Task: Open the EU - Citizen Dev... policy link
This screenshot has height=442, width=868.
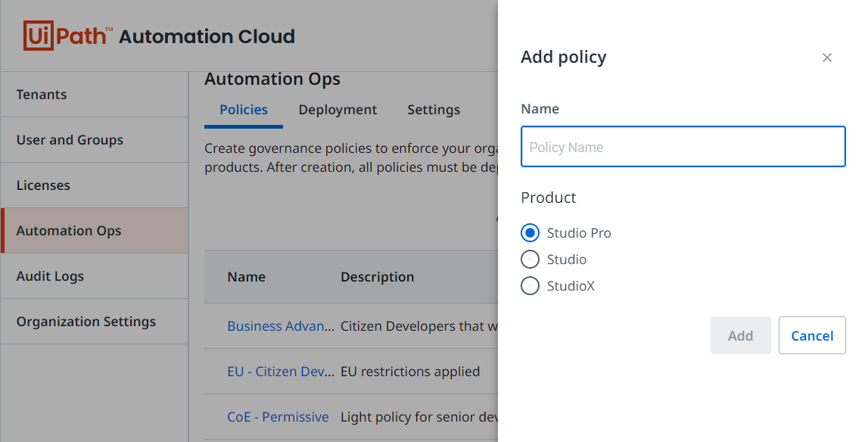Action: click(281, 371)
